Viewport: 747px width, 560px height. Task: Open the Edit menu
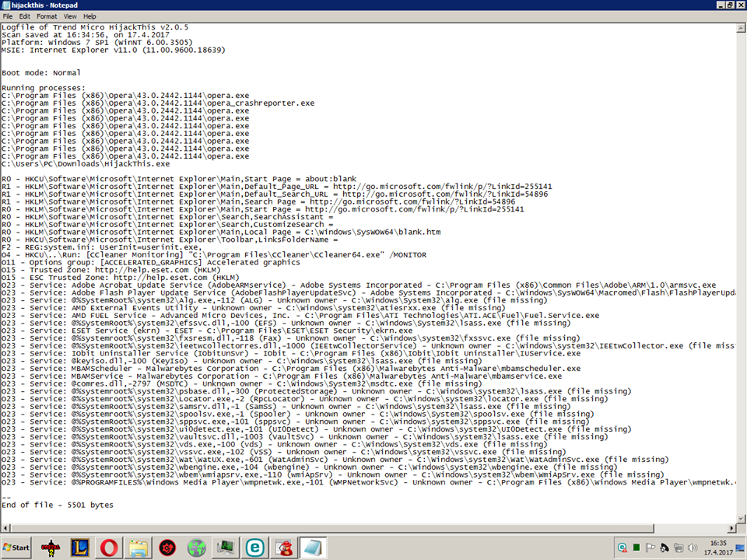(25, 16)
